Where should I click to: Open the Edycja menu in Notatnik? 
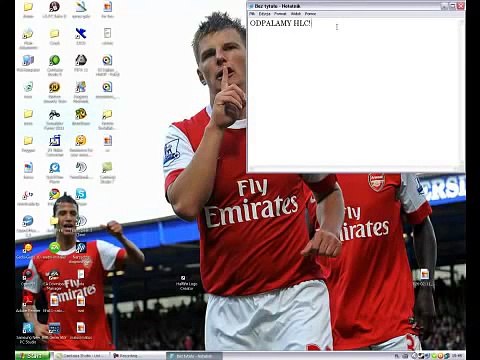coord(265,14)
